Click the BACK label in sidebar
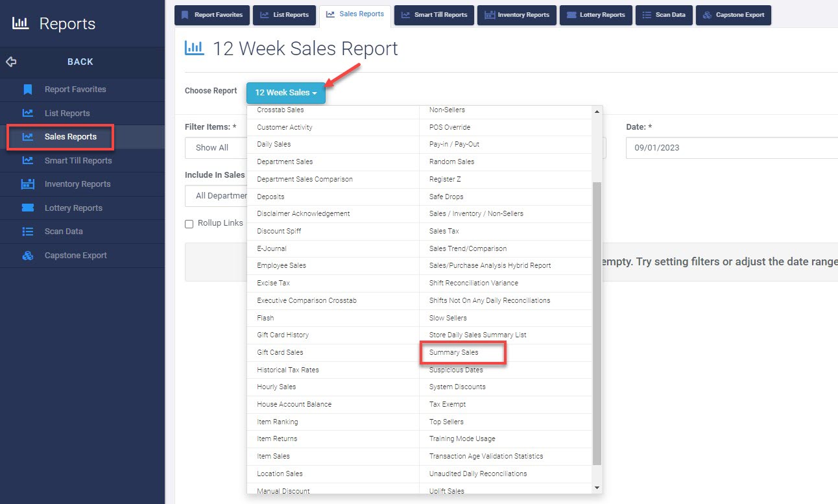 click(x=80, y=62)
